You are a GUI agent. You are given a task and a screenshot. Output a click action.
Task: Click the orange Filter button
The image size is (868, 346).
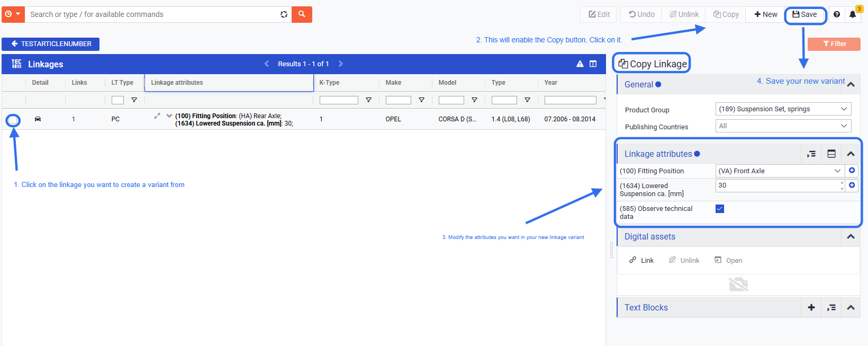(834, 44)
